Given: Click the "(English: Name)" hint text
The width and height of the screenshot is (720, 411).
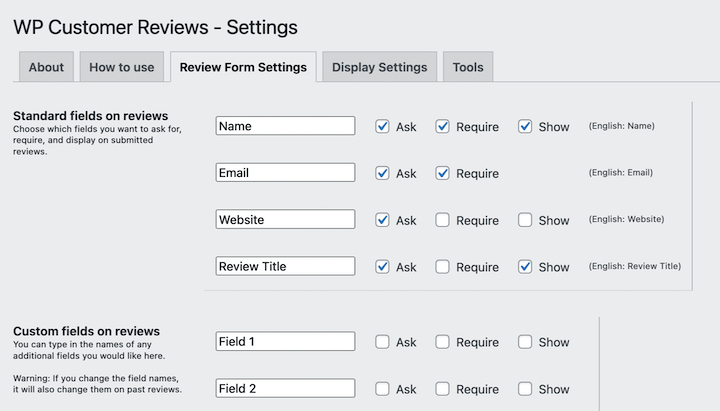Looking at the screenshot, I should click(622, 126).
